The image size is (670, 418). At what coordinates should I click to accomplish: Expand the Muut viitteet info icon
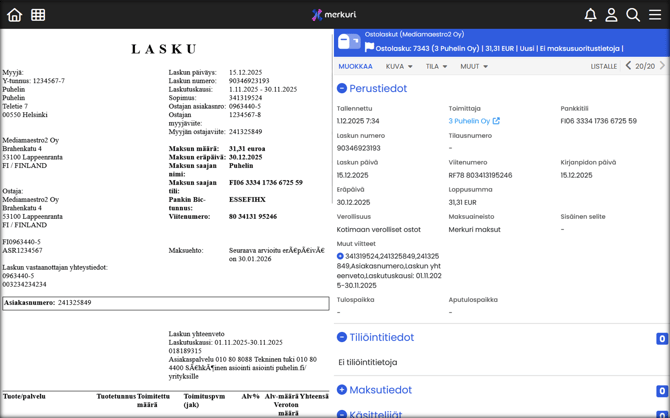coord(341,256)
